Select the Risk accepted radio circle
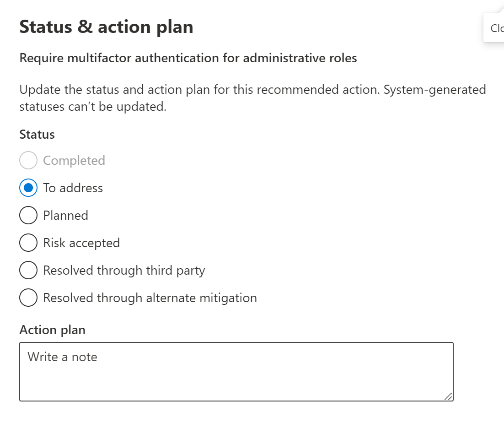The height and width of the screenshot is (423, 504). point(28,243)
